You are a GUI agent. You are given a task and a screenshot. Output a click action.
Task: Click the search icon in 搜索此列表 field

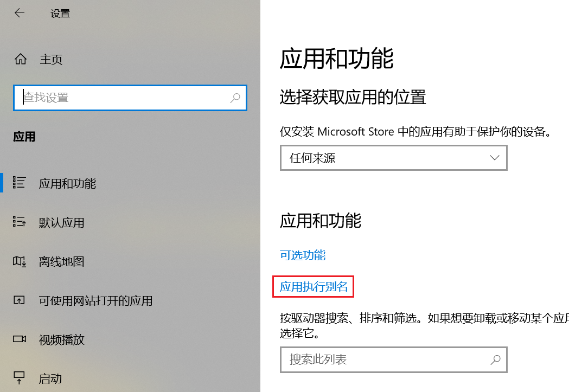click(495, 360)
